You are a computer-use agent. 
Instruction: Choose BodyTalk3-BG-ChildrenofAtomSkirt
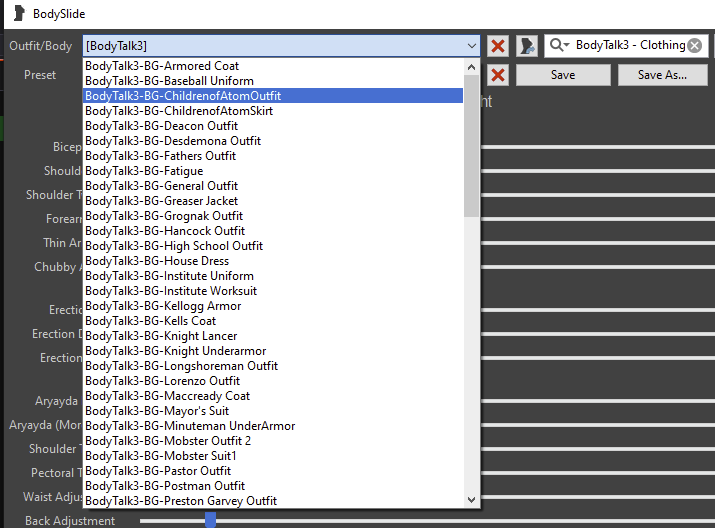click(x=273, y=111)
